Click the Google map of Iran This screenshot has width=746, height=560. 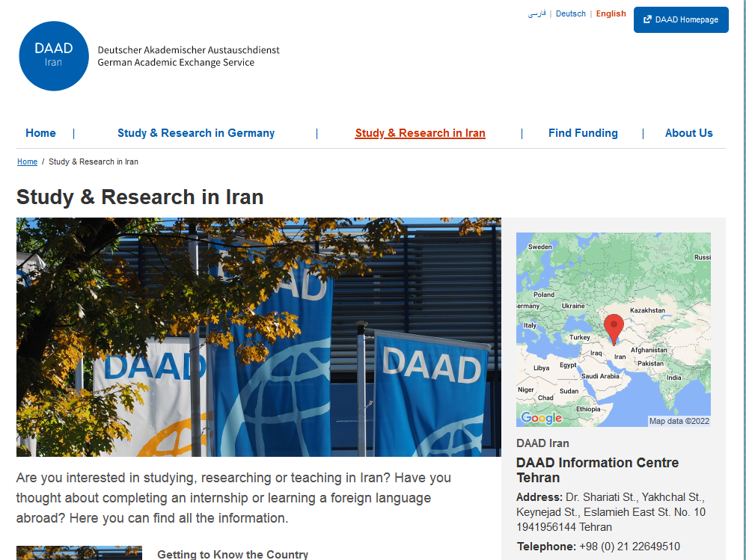click(x=614, y=330)
